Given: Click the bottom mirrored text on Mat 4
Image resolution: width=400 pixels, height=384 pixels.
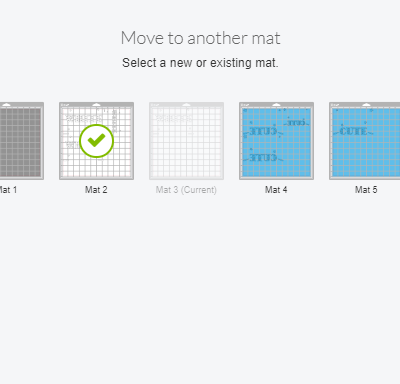Looking at the screenshot, I should 263,158.
